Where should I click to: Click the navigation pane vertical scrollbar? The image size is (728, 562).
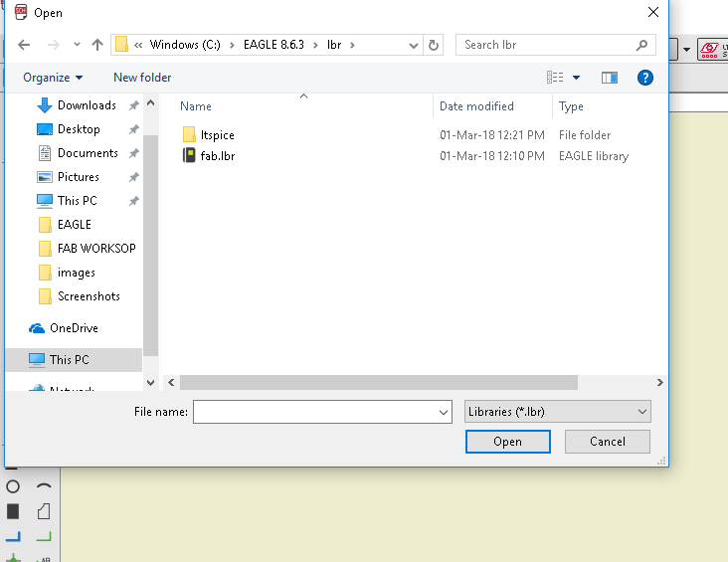point(150,246)
